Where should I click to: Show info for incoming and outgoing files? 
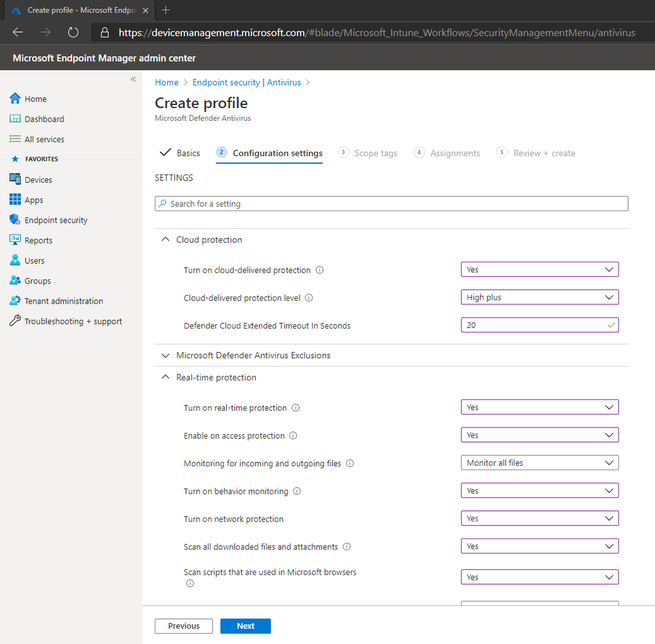pyautogui.click(x=350, y=464)
